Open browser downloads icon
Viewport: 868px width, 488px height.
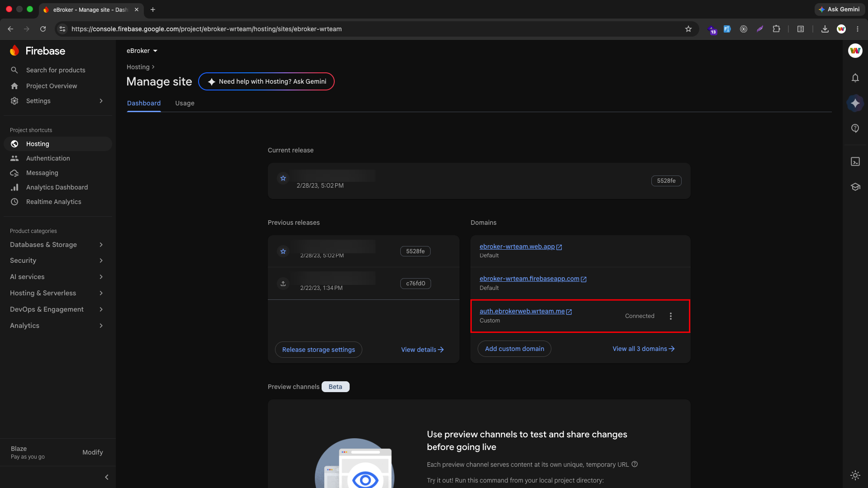[x=825, y=29]
